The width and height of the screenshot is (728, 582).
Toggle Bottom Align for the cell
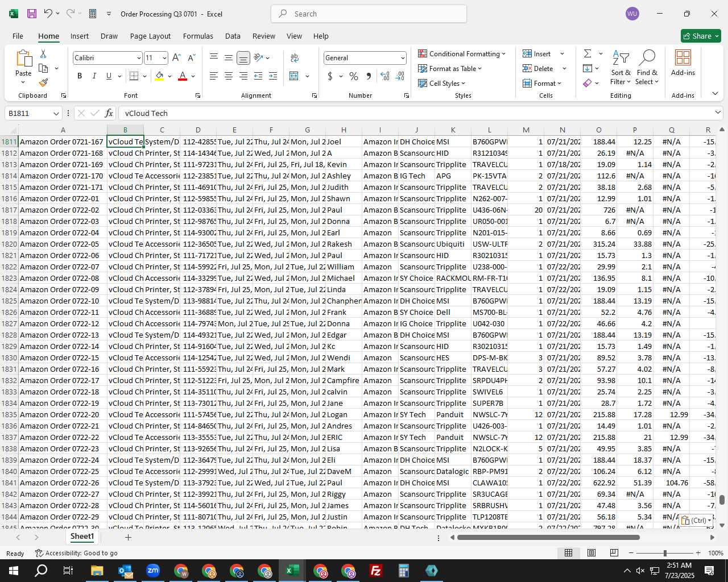(x=243, y=58)
